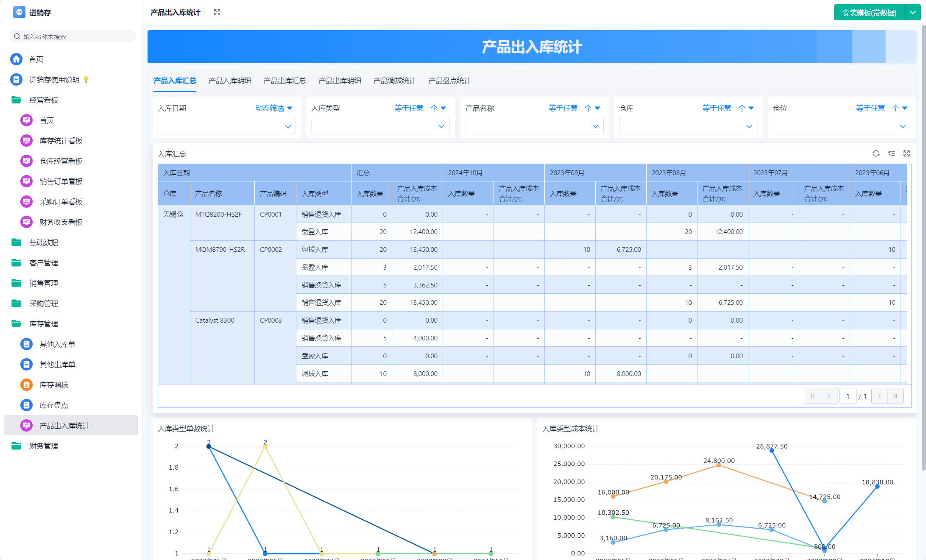This screenshot has height=560, width=926.
Task: Click fullscreen icon beside 产品出入库统计 title
Action: coord(217,12)
